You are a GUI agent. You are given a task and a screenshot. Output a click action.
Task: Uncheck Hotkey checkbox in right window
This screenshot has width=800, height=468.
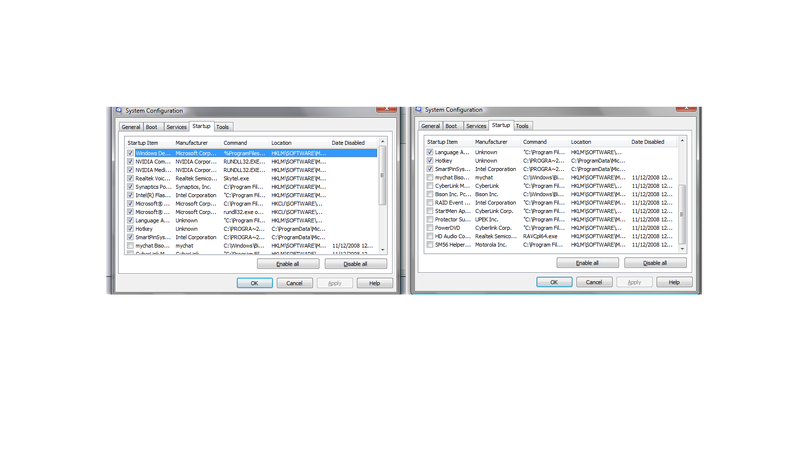(x=430, y=160)
